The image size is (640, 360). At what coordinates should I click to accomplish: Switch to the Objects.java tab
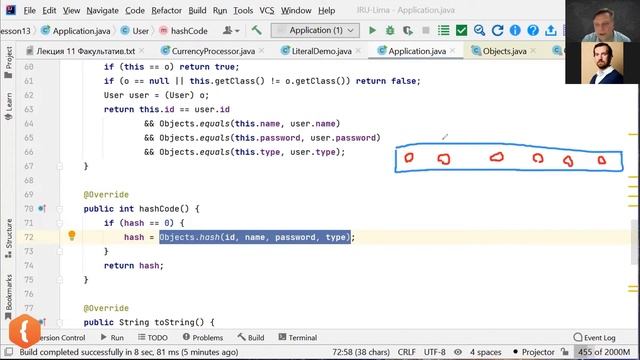point(504,51)
